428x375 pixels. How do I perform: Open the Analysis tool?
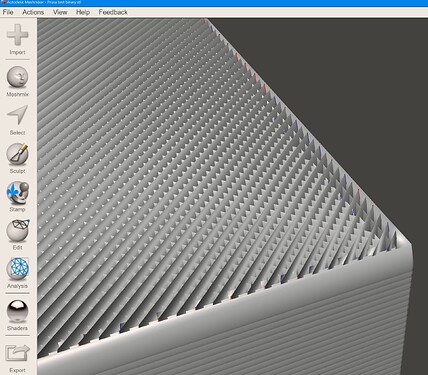(17, 269)
